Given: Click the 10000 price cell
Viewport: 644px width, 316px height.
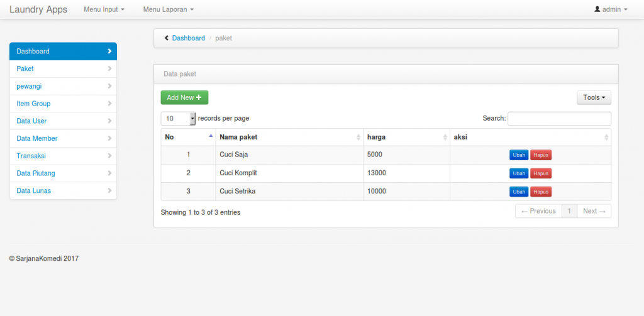Looking at the screenshot, I should [x=407, y=191].
